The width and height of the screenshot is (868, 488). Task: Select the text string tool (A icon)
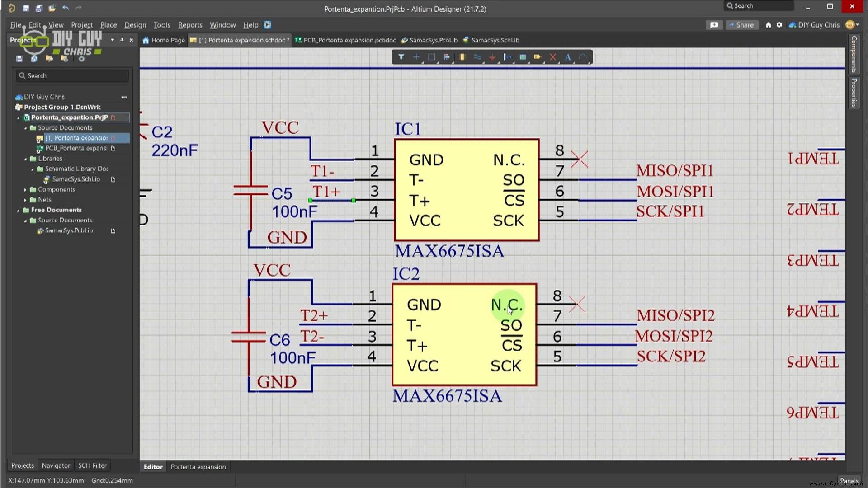[x=568, y=57]
